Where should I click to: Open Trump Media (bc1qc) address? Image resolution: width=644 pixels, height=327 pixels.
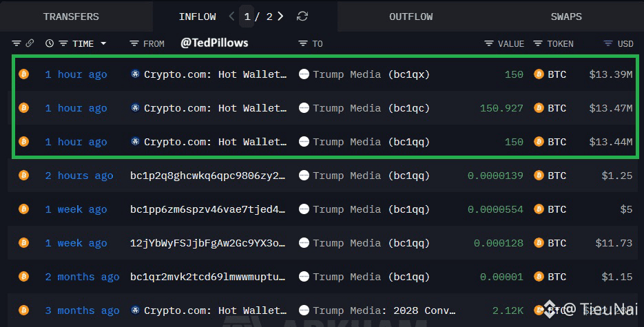pyautogui.click(x=371, y=108)
